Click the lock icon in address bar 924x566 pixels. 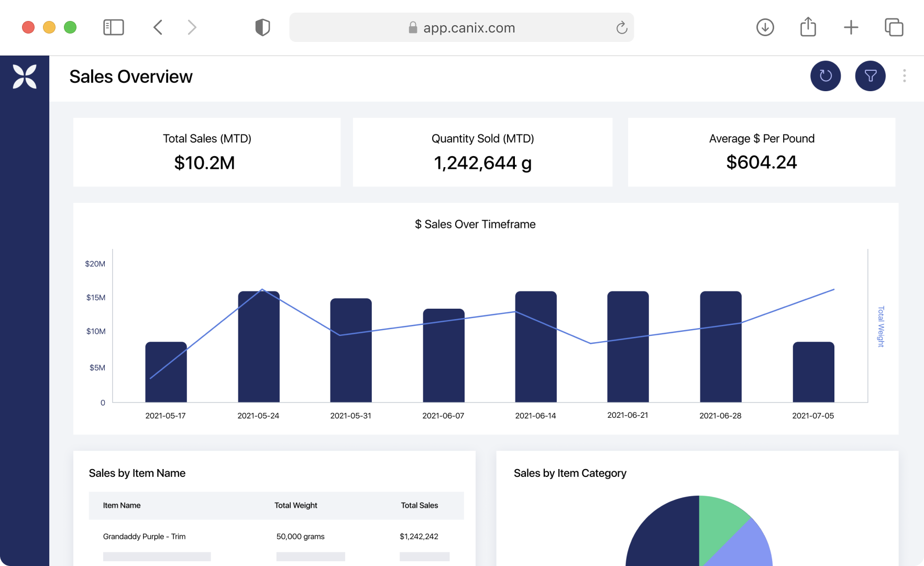(413, 27)
